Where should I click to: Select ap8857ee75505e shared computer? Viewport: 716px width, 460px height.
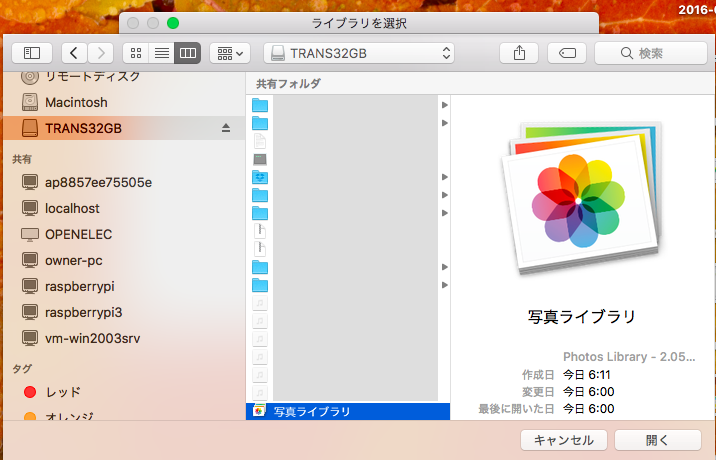124,182
